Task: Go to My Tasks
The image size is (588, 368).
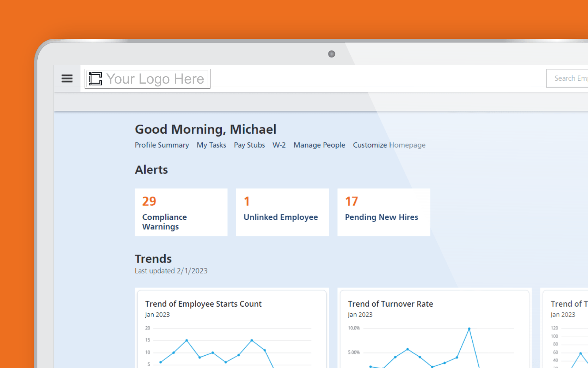Action: click(212, 145)
